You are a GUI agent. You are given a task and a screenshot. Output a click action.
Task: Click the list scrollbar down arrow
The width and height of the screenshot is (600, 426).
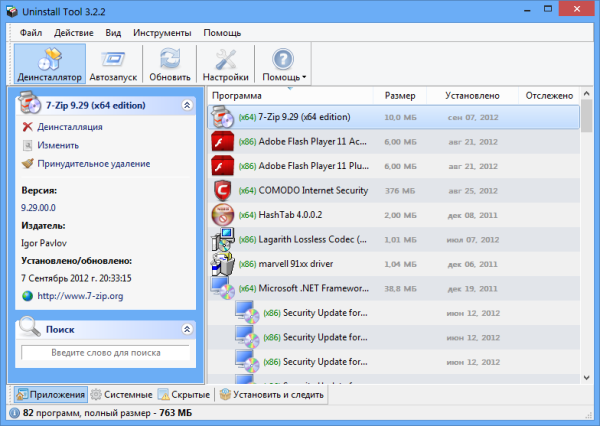(x=587, y=378)
